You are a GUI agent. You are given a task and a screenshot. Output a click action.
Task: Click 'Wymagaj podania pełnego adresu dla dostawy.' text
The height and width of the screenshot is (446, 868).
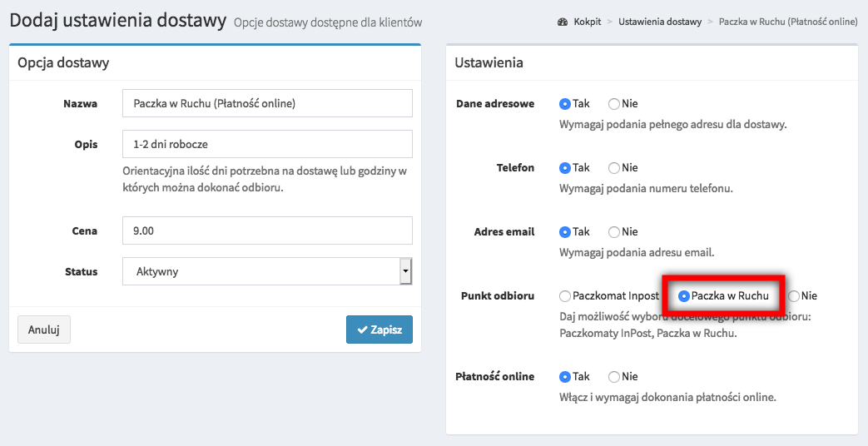coord(672,125)
